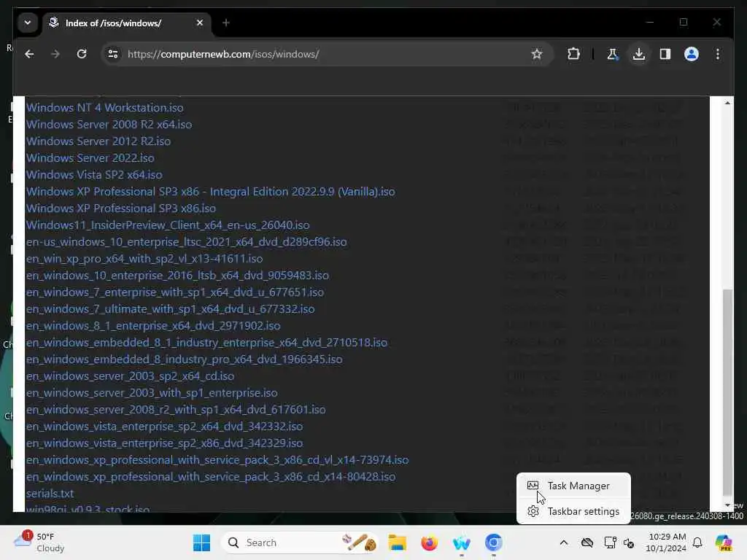Image resolution: width=747 pixels, height=560 pixels.
Task: View site information icon in address bar
Action: click(x=113, y=54)
